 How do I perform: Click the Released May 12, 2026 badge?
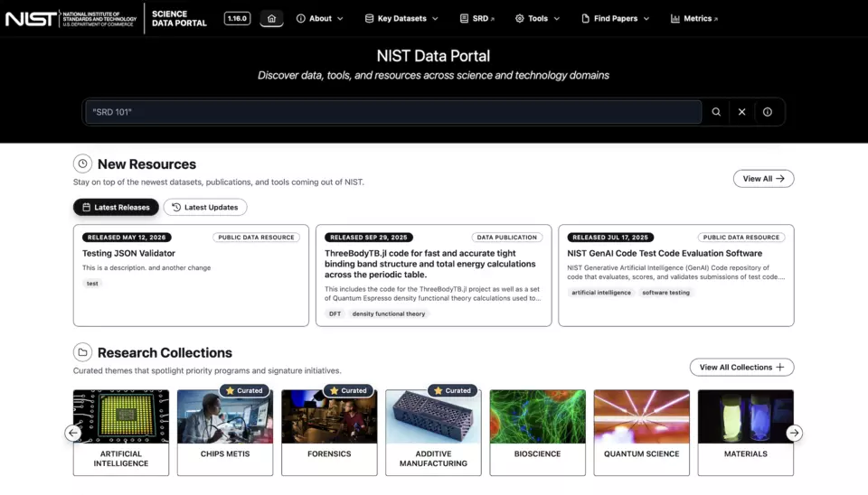click(127, 238)
